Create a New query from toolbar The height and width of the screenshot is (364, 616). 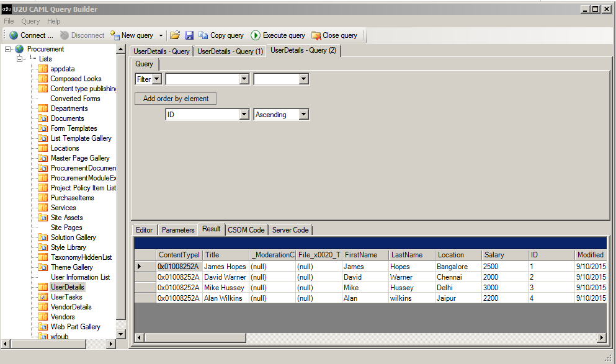click(132, 35)
